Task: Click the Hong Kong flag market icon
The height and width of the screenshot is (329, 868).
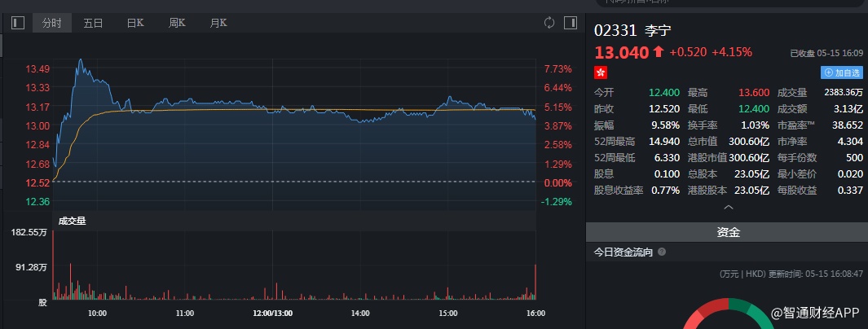Action: (601, 72)
